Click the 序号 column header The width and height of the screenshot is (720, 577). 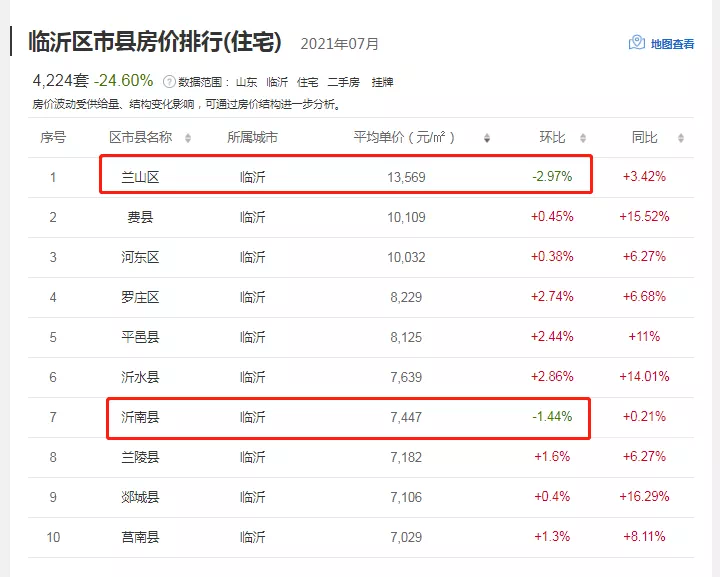pos(53,137)
